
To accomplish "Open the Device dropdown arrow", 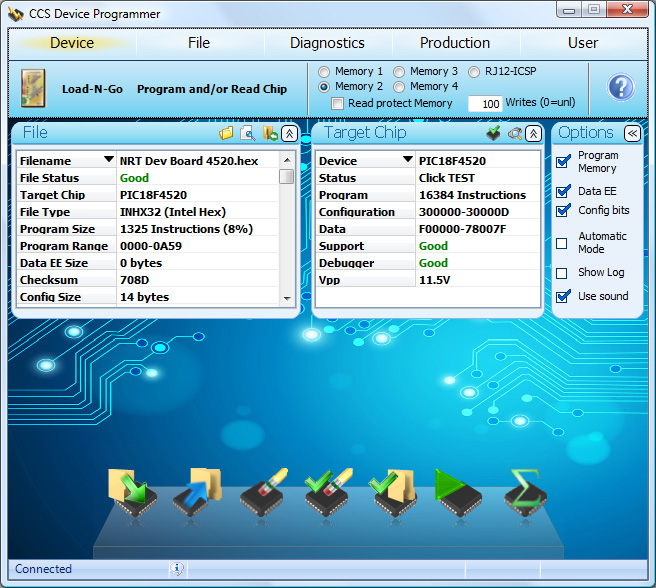I will coord(407,161).
